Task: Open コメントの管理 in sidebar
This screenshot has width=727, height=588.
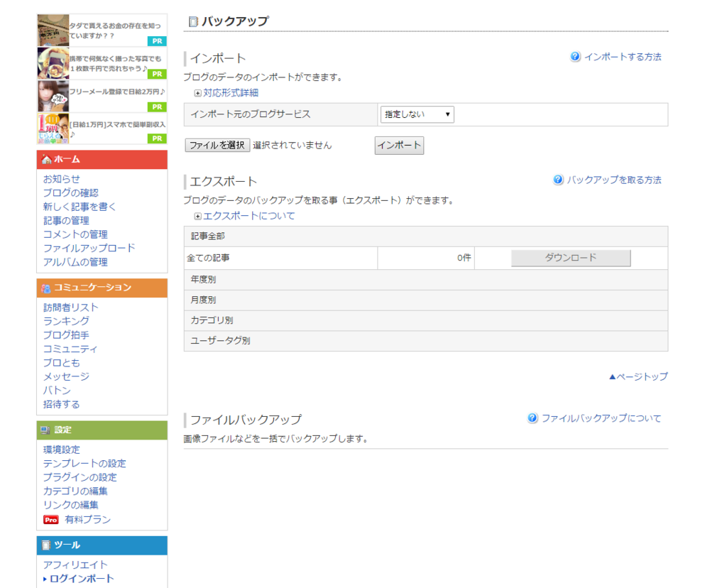Action: [75, 234]
